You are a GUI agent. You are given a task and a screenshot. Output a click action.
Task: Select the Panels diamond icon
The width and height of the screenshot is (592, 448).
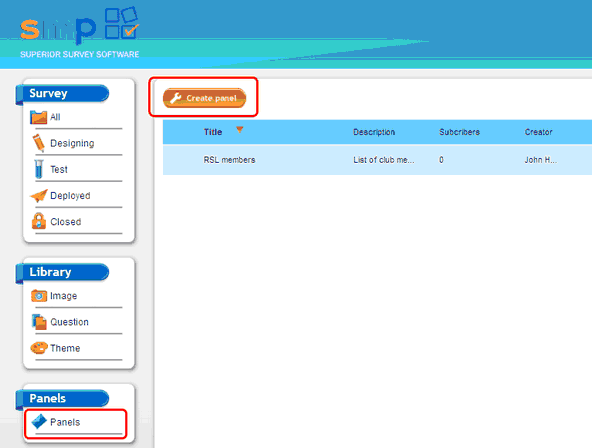point(39,422)
